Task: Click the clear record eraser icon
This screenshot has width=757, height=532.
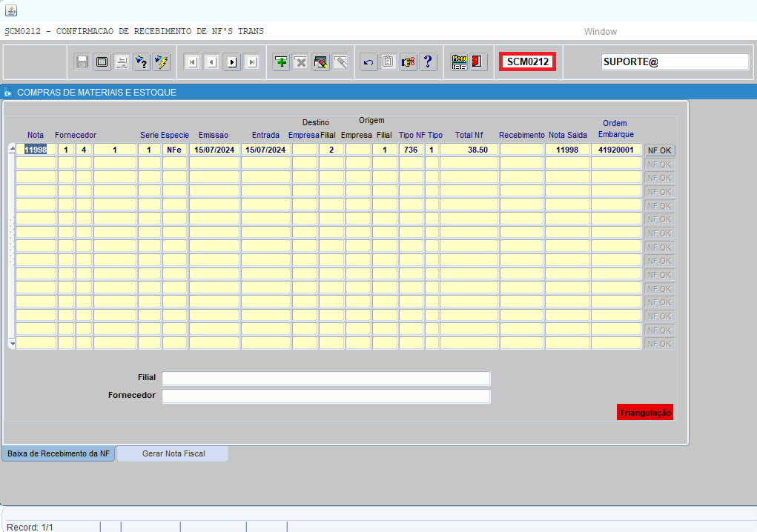Action: (x=320, y=61)
